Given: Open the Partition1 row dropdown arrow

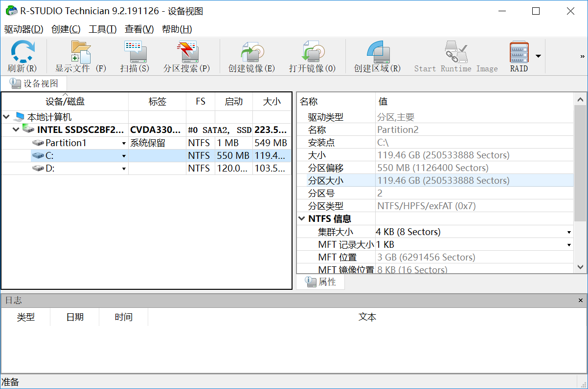Looking at the screenshot, I should (x=124, y=143).
